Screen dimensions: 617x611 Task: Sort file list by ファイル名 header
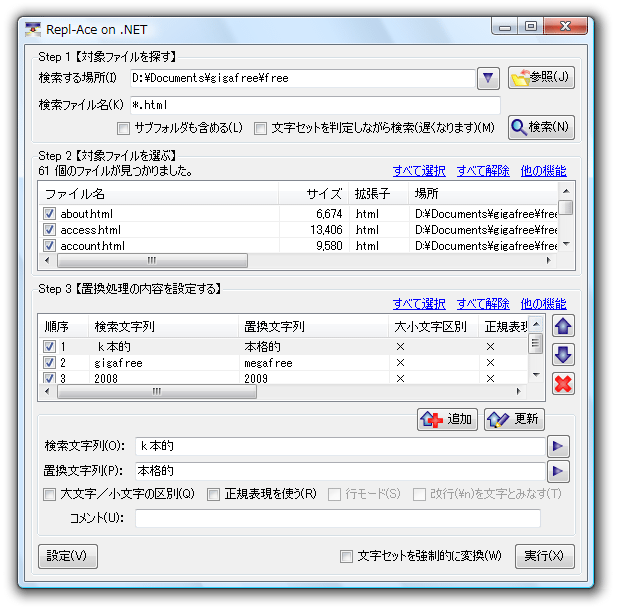159,194
